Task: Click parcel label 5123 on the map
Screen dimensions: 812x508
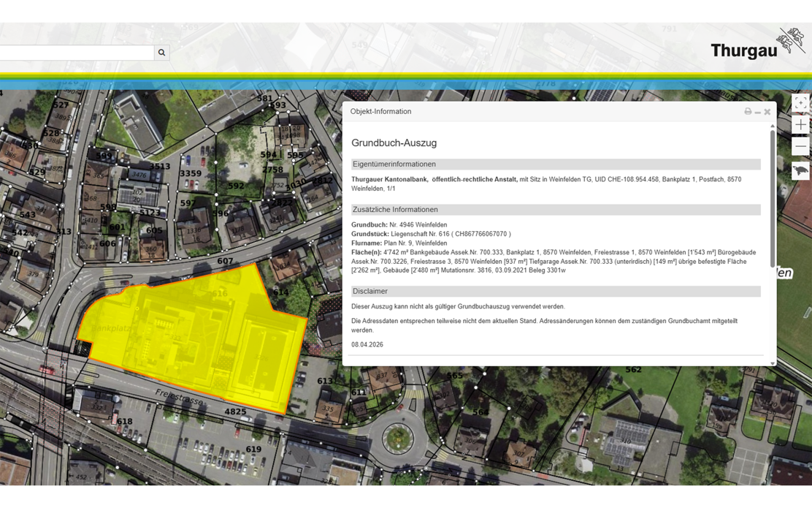Action: tap(150, 213)
